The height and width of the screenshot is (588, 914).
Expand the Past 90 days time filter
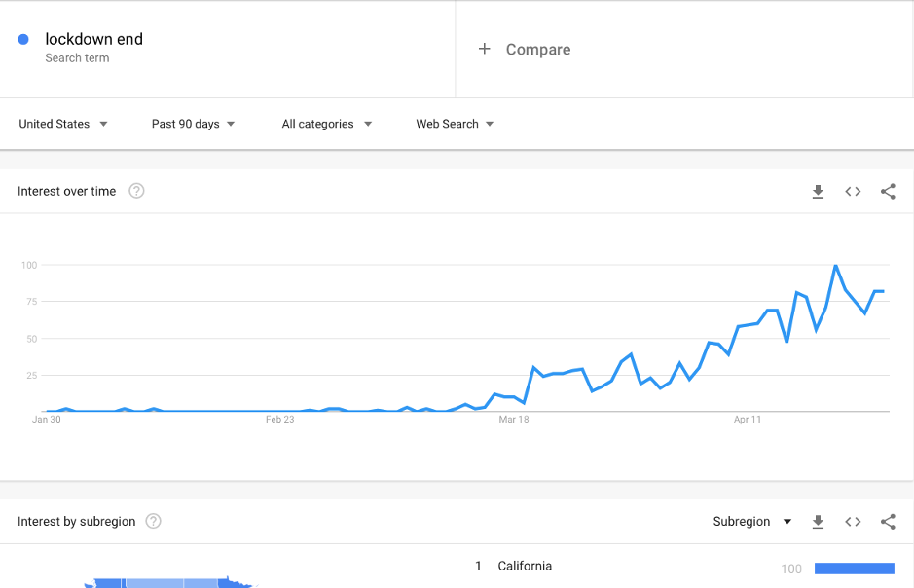(x=193, y=124)
